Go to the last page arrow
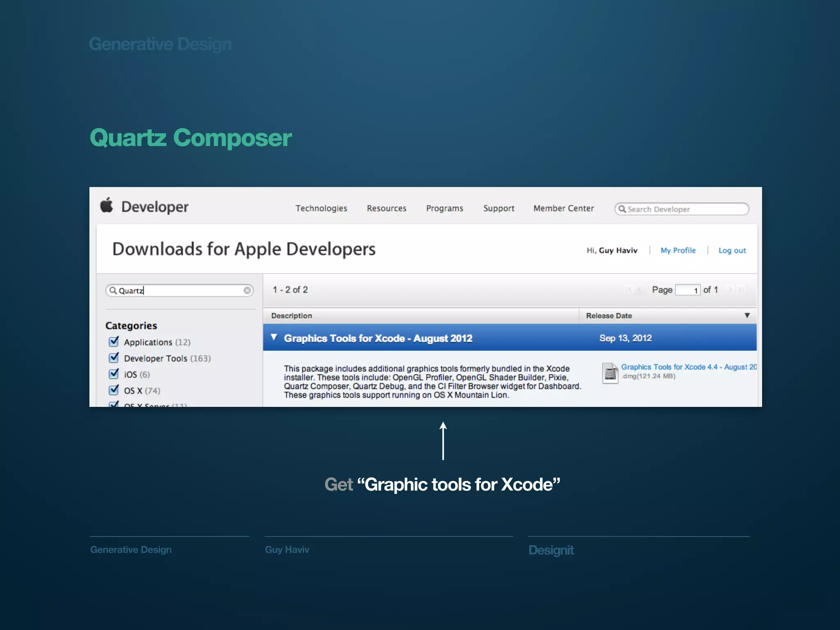840x630 pixels. click(x=741, y=290)
